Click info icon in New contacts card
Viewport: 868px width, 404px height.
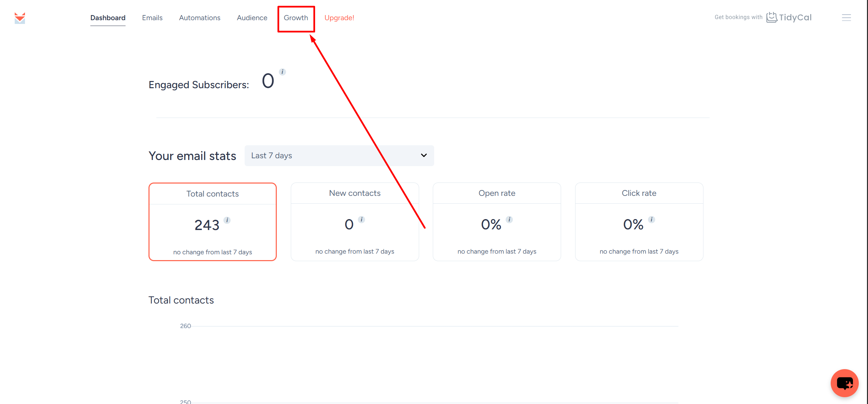click(x=362, y=219)
